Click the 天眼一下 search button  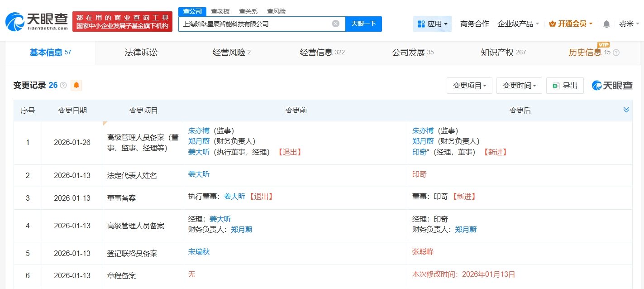click(x=363, y=24)
